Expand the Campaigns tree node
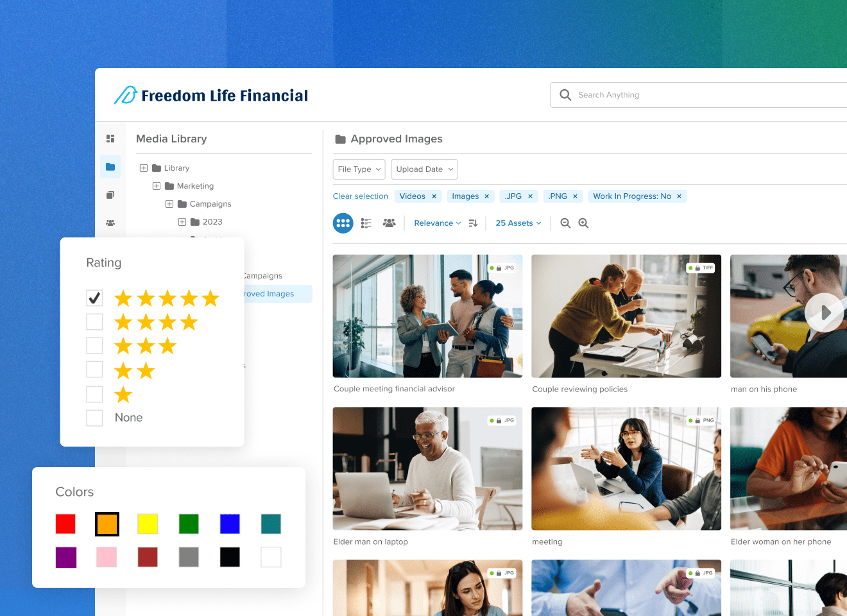This screenshot has width=847, height=616. point(169,204)
